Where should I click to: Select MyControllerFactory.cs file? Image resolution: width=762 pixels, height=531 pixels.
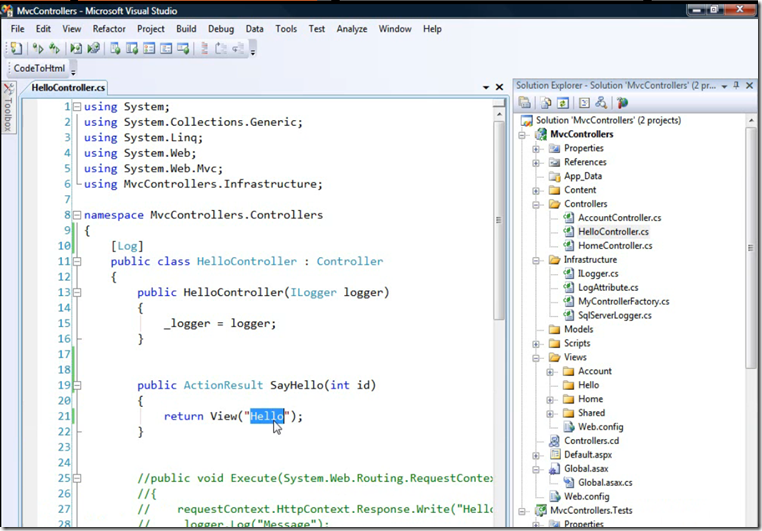pyautogui.click(x=623, y=302)
